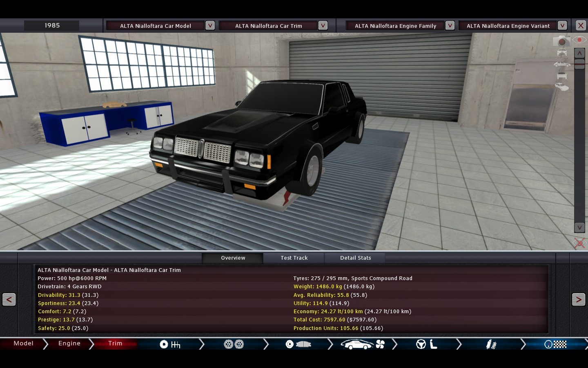This screenshot has height=368, width=588.
Task: Open the aerodynamics and cooling step
Action: [363, 344]
